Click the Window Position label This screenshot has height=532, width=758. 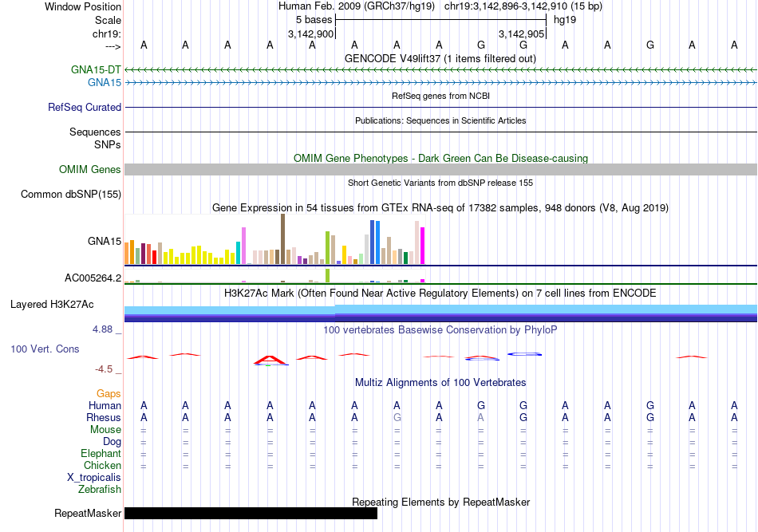click(x=83, y=6)
